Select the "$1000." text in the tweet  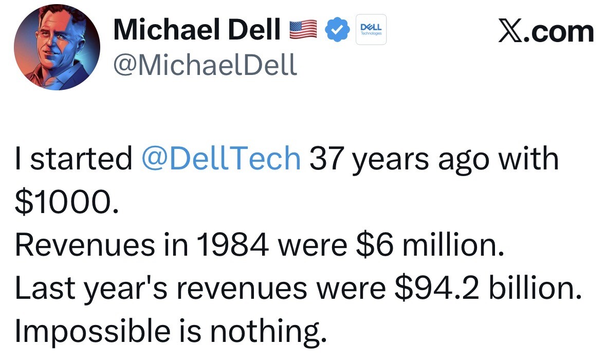[x=66, y=202]
